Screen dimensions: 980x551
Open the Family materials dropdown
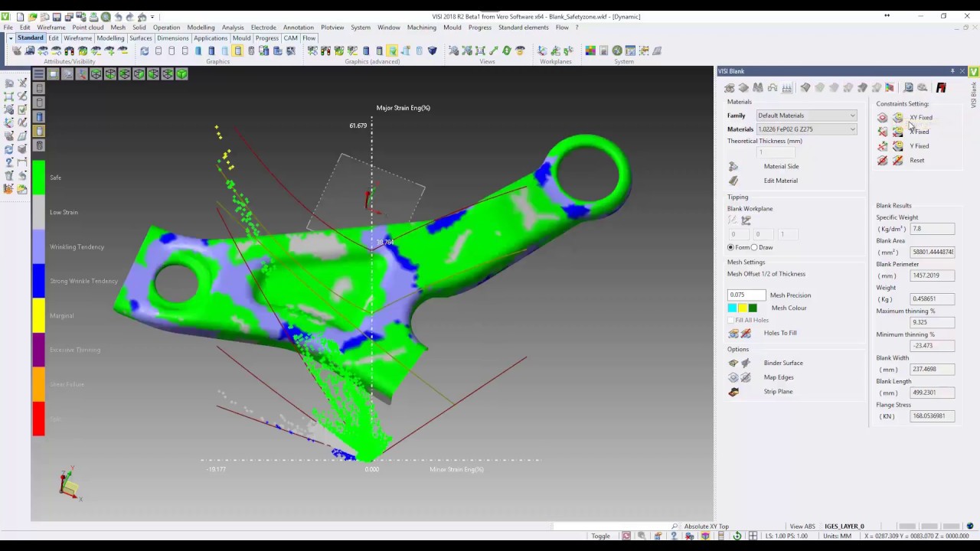click(806, 116)
